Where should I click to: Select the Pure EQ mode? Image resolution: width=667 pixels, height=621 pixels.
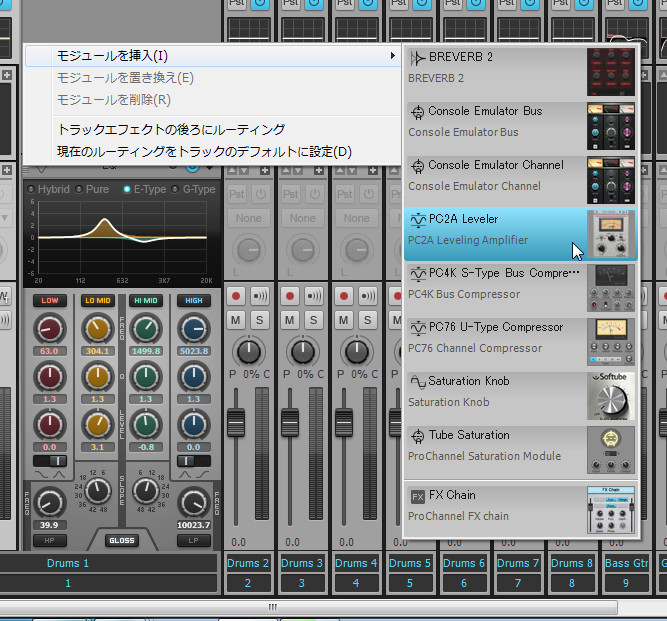coord(92,189)
